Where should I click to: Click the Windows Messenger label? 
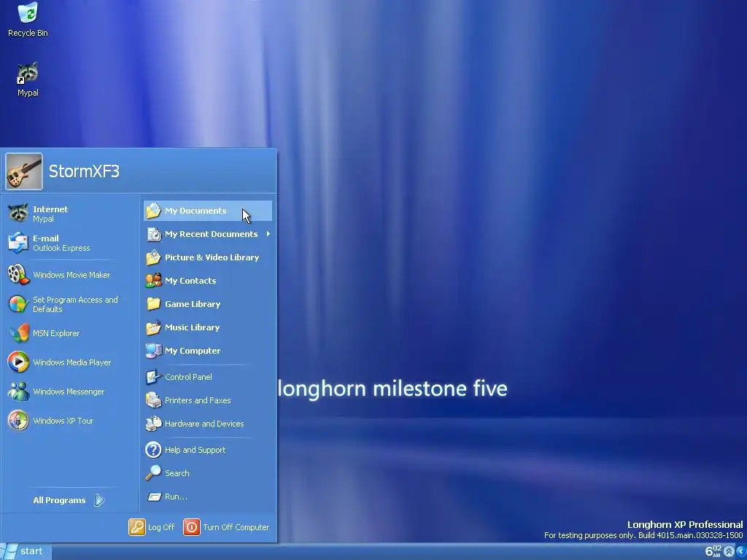coord(69,392)
